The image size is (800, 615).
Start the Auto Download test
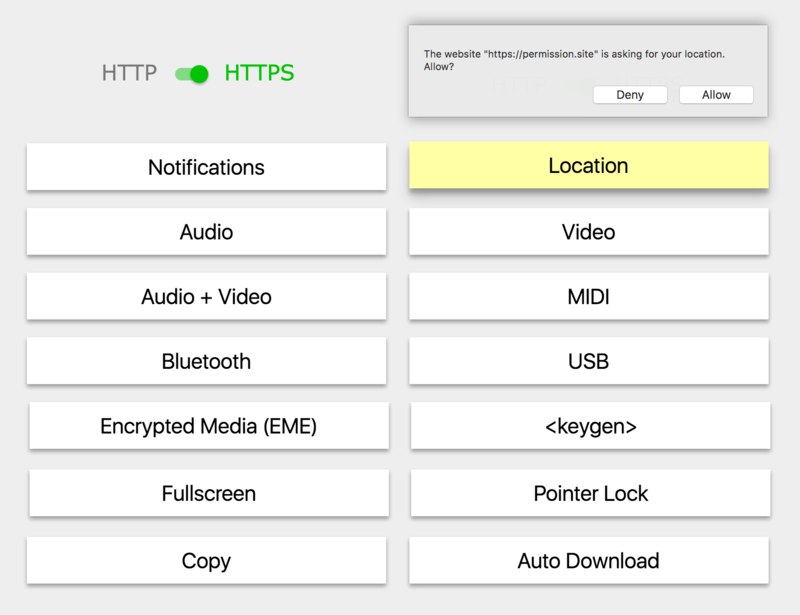589,560
